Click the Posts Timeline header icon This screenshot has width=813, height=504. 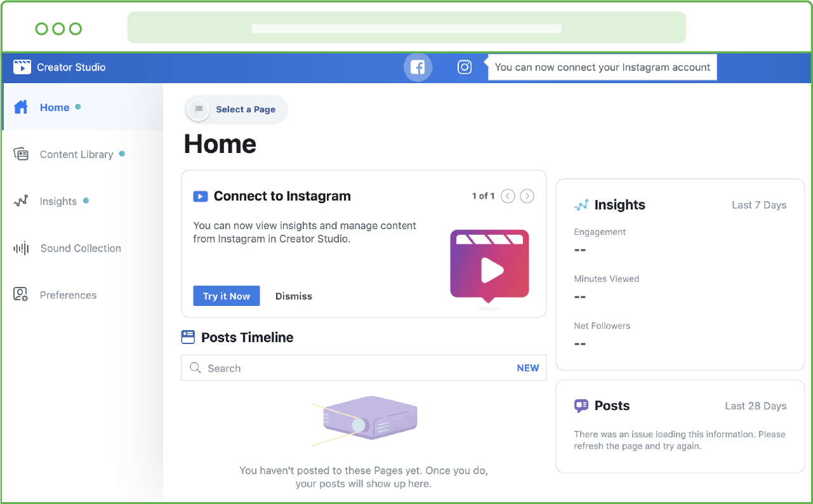click(188, 337)
